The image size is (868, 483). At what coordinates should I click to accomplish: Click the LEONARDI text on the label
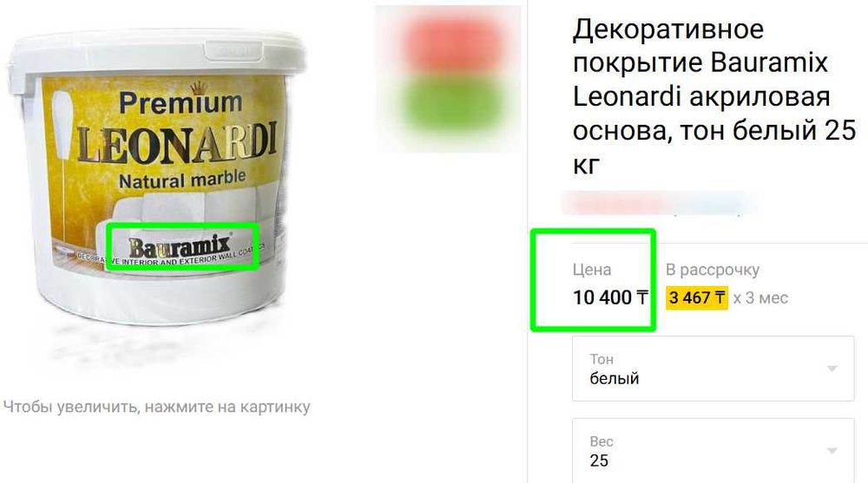click(176, 145)
